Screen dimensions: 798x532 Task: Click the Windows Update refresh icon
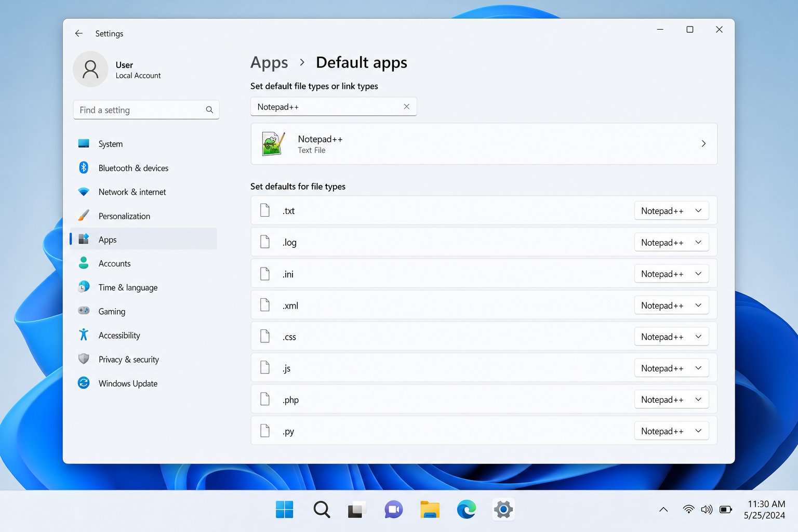click(84, 383)
